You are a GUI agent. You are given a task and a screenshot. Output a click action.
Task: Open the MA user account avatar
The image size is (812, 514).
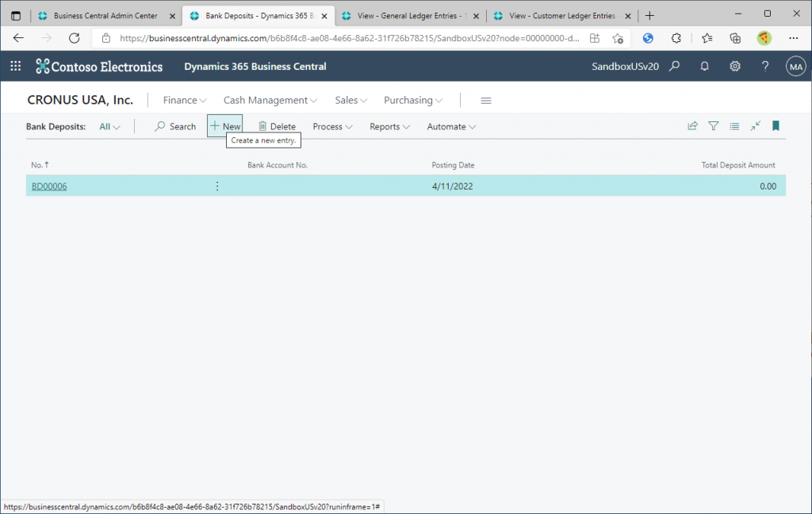(x=796, y=67)
